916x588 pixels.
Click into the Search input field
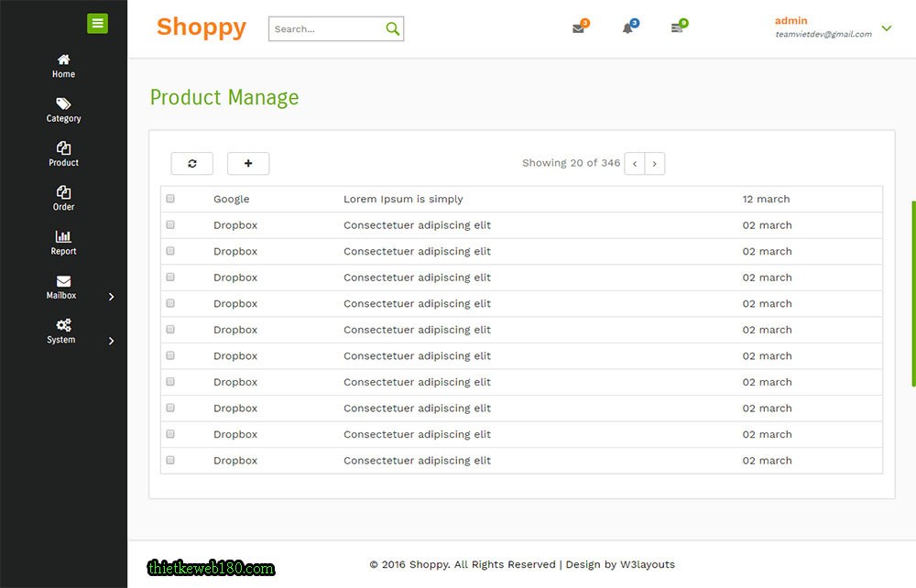[x=325, y=29]
